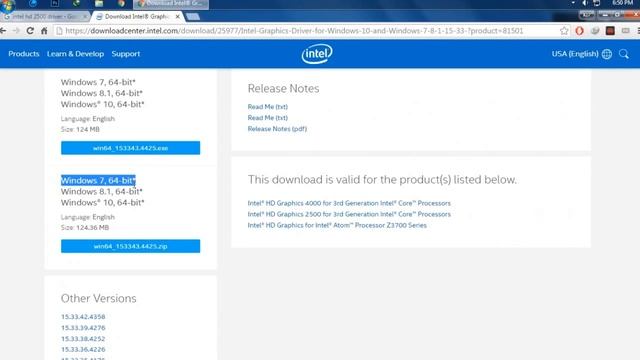The height and width of the screenshot is (360, 640).
Task: Open the green taskbar application icon
Action: tap(76, 4)
